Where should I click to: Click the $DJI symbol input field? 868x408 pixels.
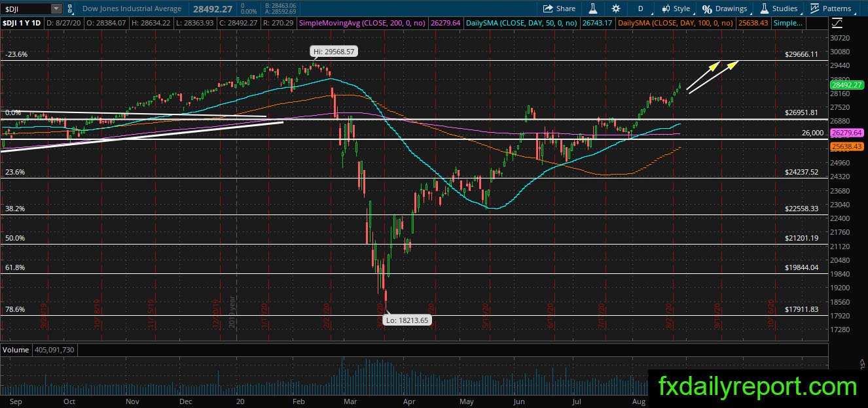pyautogui.click(x=26, y=8)
